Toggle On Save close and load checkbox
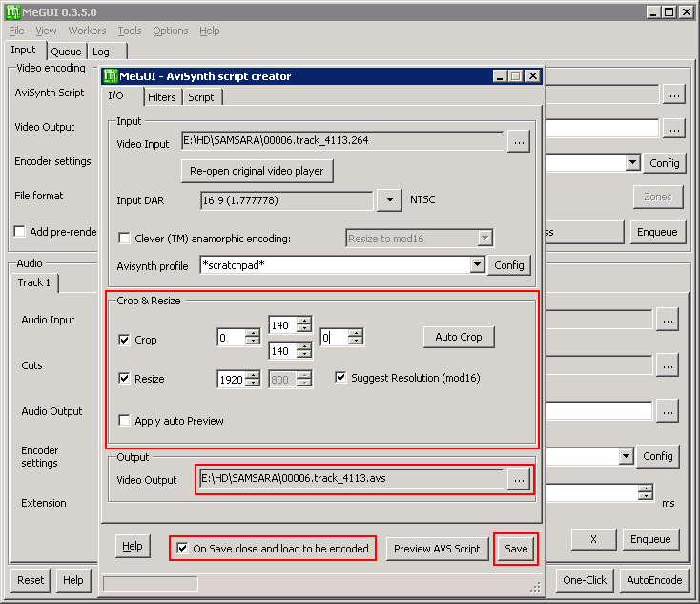Viewport: 700px width, 604px height. 183,549
